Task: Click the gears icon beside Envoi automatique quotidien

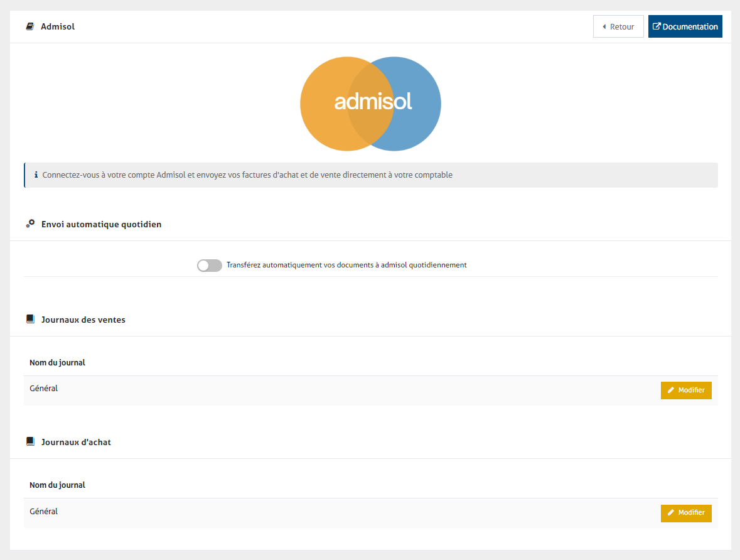Action: pyautogui.click(x=30, y=223)
